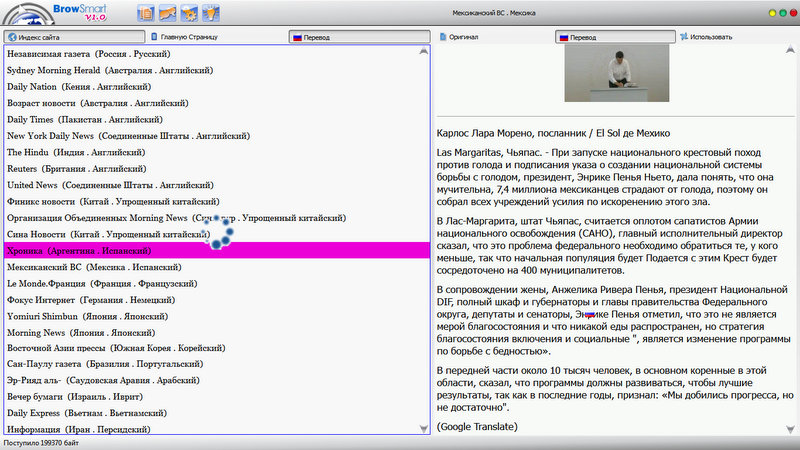The height and width of the screenshot is (450, 800).
Task: Select left panel Перевод tab
Action: pos(360,37)
